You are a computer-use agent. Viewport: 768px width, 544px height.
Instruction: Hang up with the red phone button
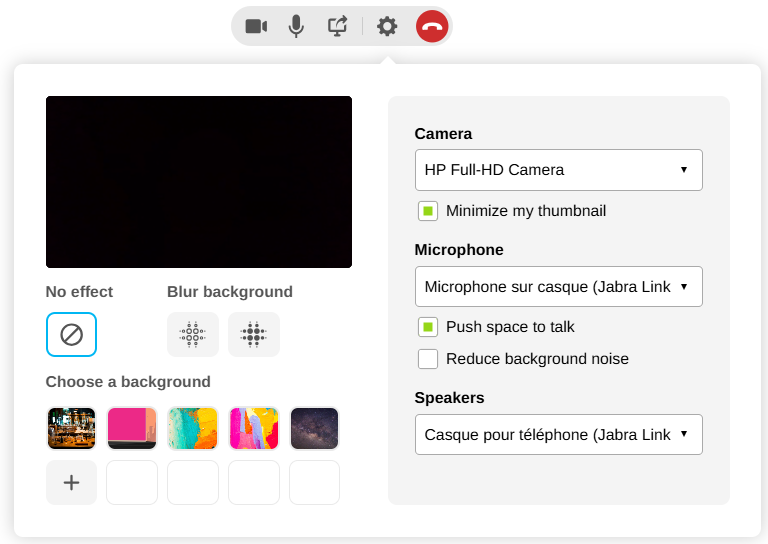(x=432, y=26)
